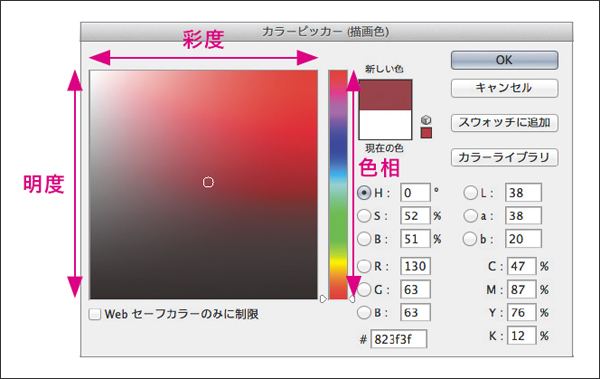The height and width of the screenshot is (379, 600).
Task: Click the カラーピッカー (描画色) title bar
Action: [x=326, y=32]
